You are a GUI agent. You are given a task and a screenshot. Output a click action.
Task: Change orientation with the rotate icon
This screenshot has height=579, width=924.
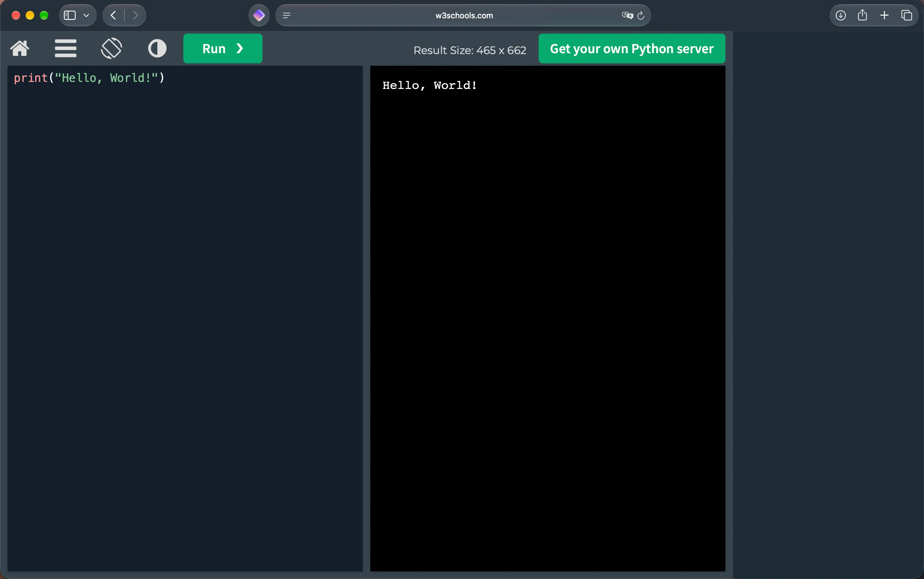click(112, 48)
